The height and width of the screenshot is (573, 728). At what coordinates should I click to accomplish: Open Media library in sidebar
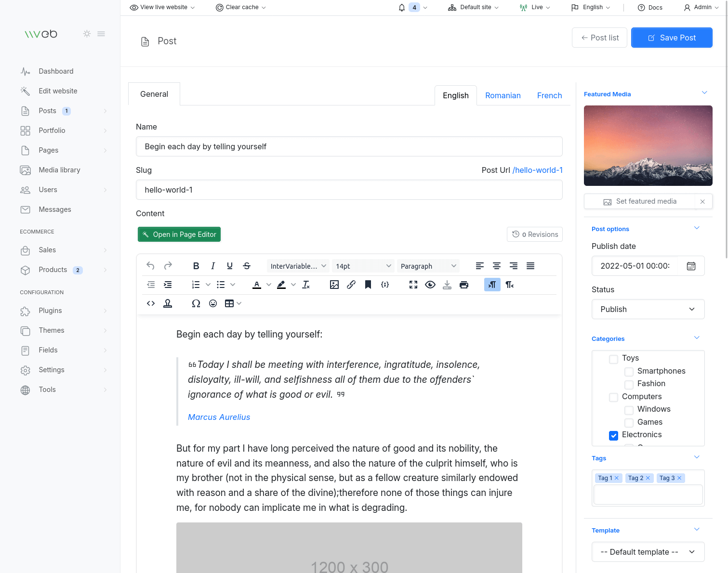coord(59,170)
